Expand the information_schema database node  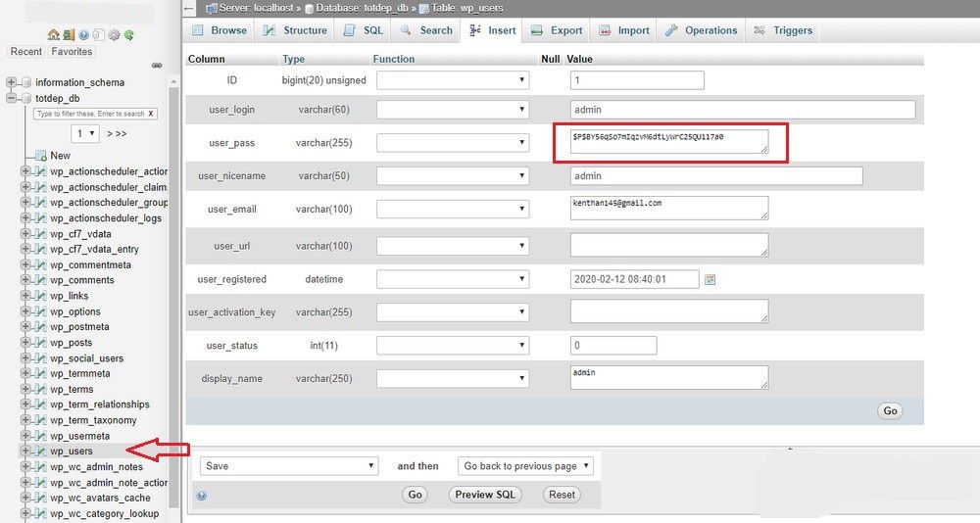coord(11,82)
